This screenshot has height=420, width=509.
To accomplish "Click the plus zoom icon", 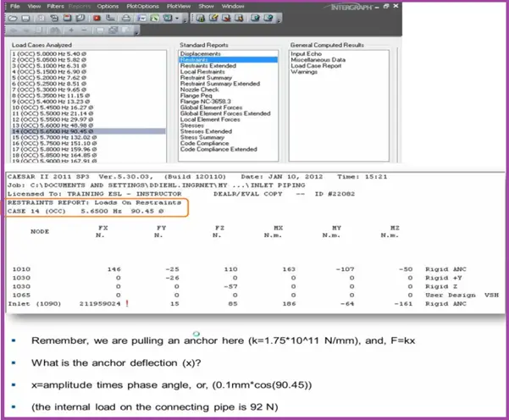I will click(71, 30).
